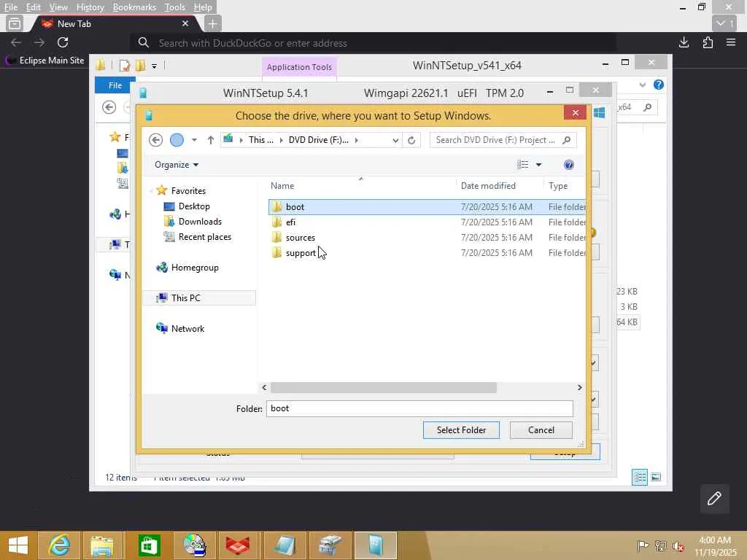Open the Windows Store taskbar icon
Viewport: 747px width, 560px height.
click(149, 545)
